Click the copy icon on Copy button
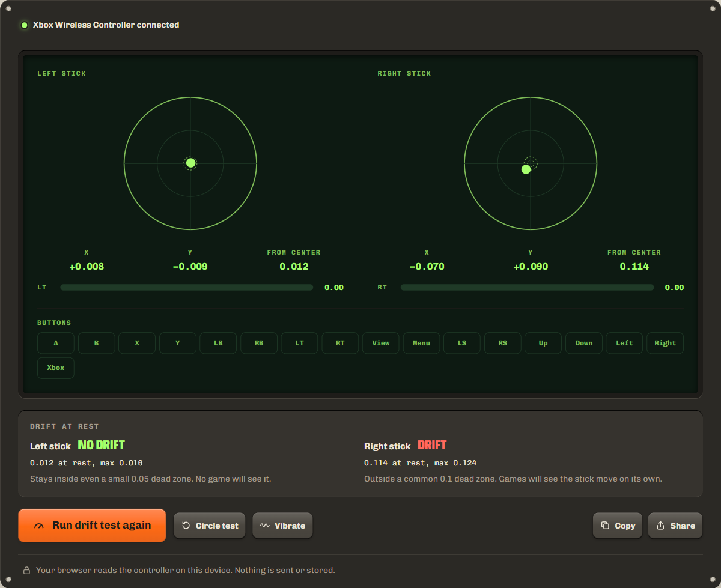This screenshot has height=588, width=721. coord(606,526)
